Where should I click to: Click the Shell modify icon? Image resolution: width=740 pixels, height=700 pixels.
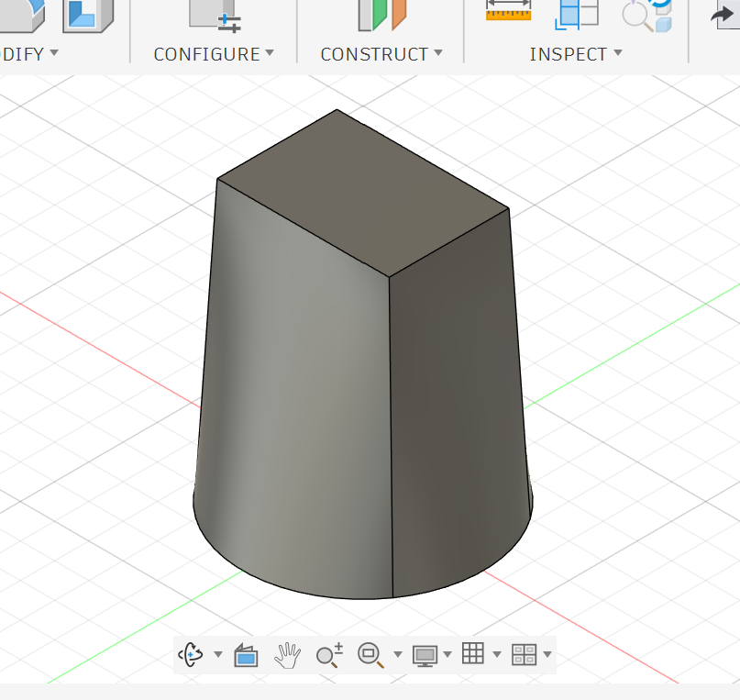point(88,16)
